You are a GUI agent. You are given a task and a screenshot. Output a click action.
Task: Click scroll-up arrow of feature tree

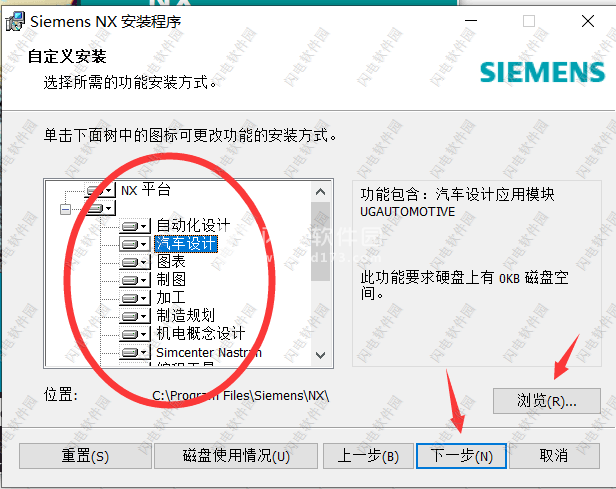321,192
